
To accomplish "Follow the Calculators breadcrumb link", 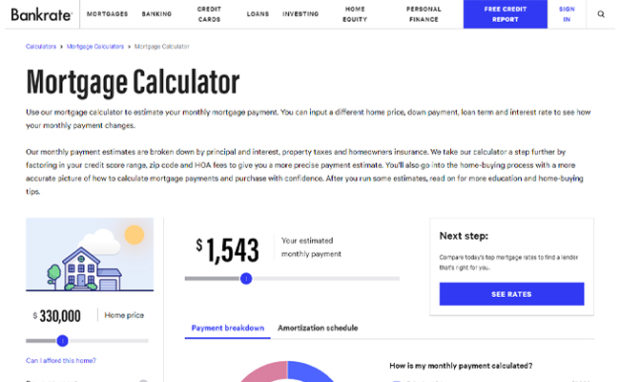I will point(41,46).
